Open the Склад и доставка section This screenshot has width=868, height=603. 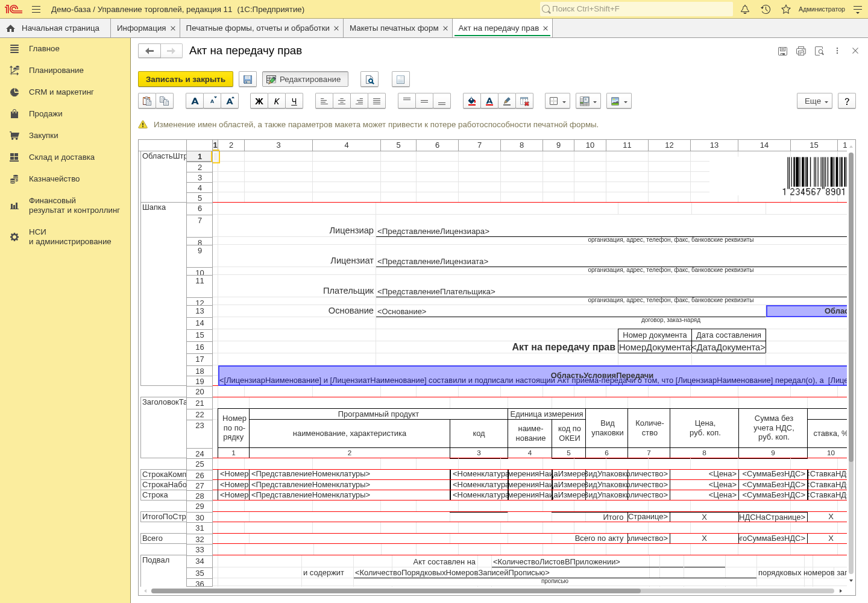[65, 157]
